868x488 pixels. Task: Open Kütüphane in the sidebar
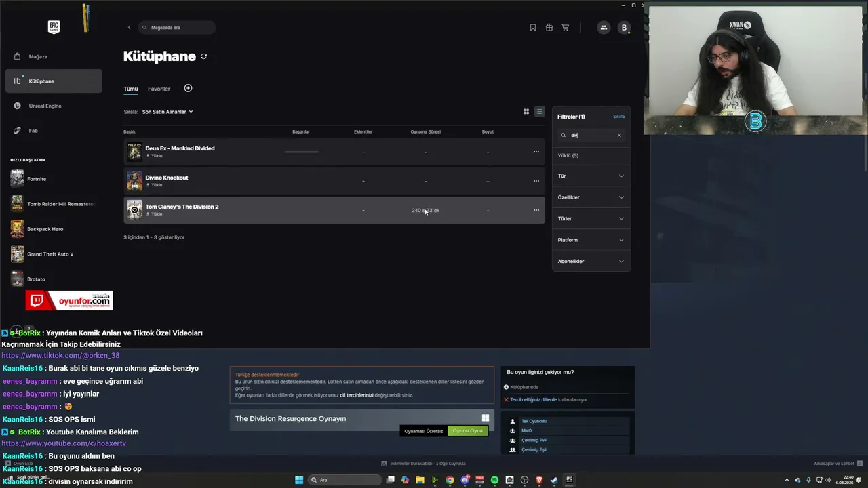pyautogui.click(x=54, y=81)
